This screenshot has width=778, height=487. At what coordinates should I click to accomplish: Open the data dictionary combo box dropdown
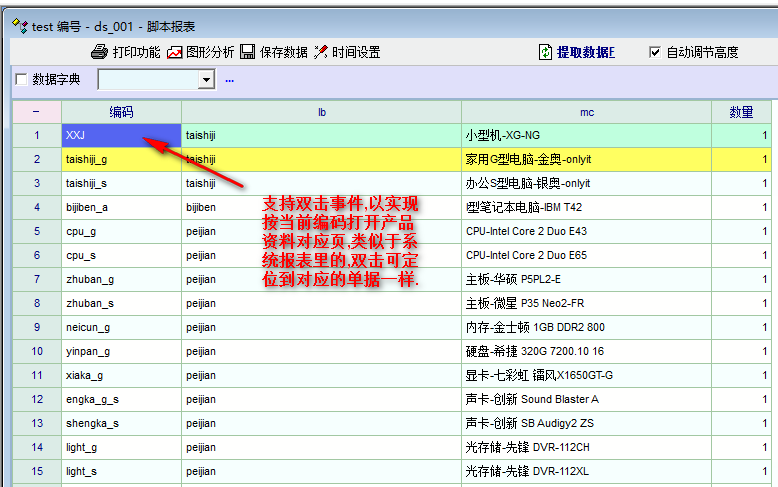[x=207, y=80]
